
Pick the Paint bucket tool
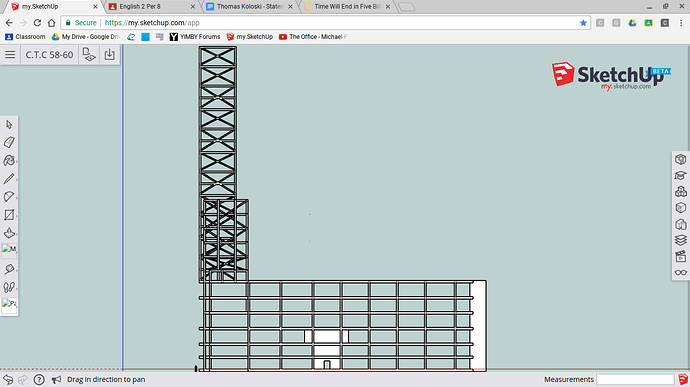tap(9, 161)
